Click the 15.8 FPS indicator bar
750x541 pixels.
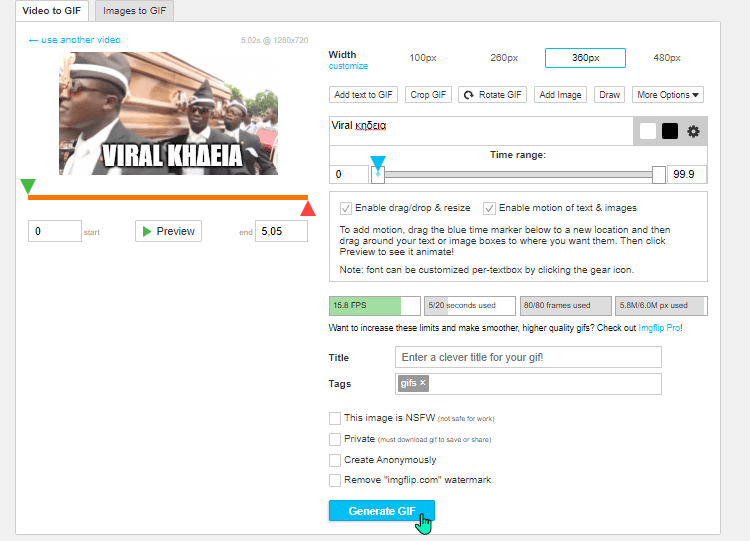click(375, 306)
